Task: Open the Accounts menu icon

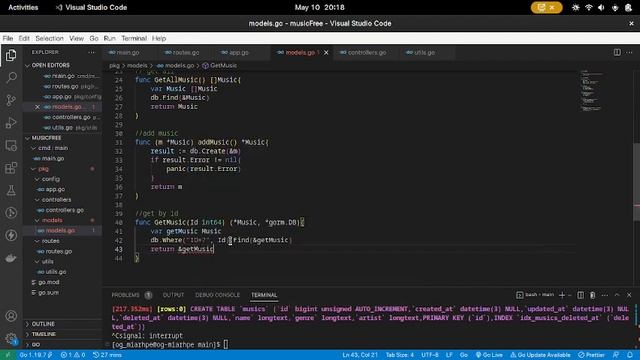Action: point(11,316)
